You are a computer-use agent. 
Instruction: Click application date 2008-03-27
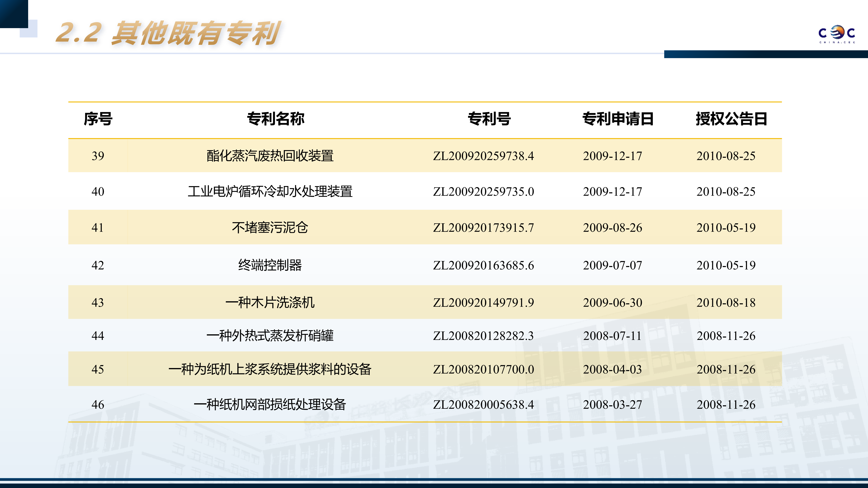coord(612,404)
